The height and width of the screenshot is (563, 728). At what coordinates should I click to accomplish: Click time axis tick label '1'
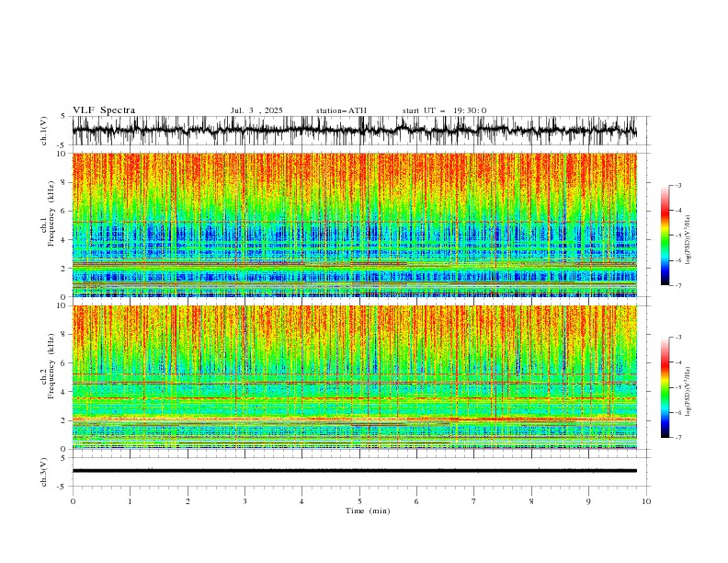click(130, 501)
